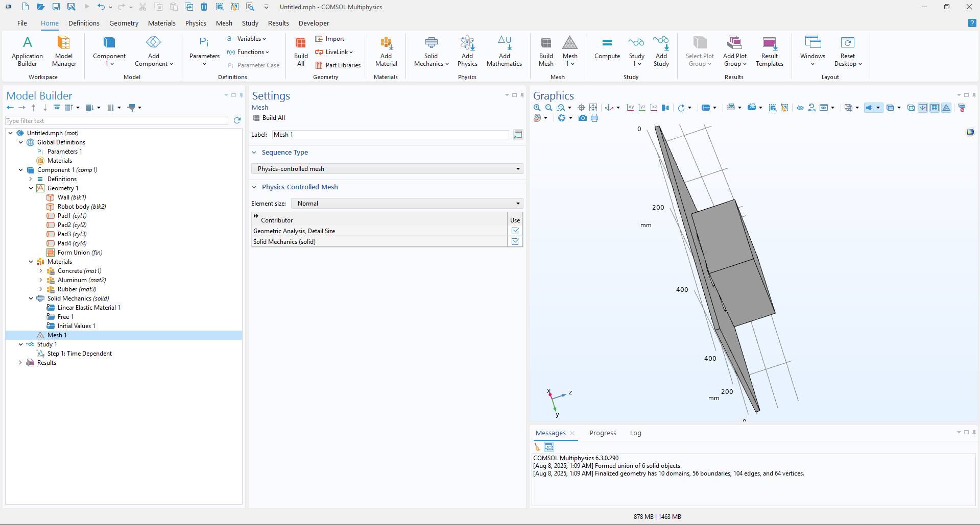Uncheck Solid Mechanics contributor Use box
Viewport: 980px width, 525px height.
pos(515,242)
